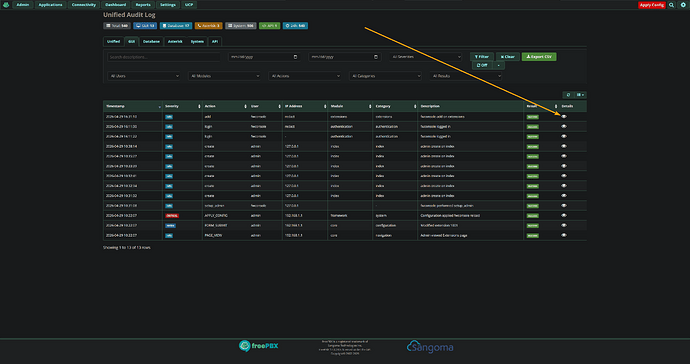Click the Filter button
The width and height of the screenshot is (690, 364).
pyautogui.click(x=482, y=57)
